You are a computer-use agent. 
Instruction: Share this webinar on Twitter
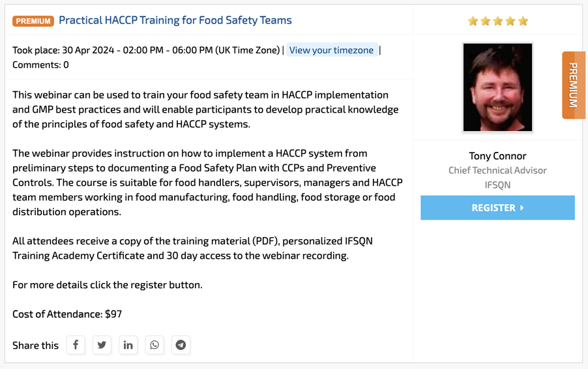102,345
